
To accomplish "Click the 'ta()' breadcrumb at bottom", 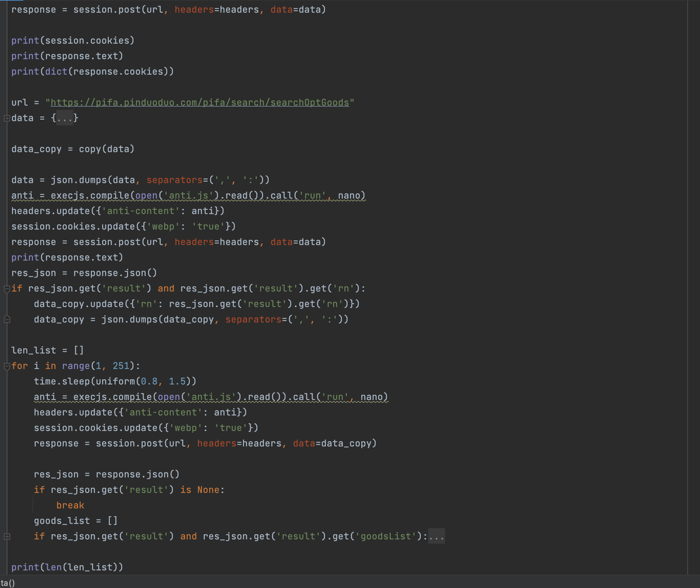I will coord(7,583).
